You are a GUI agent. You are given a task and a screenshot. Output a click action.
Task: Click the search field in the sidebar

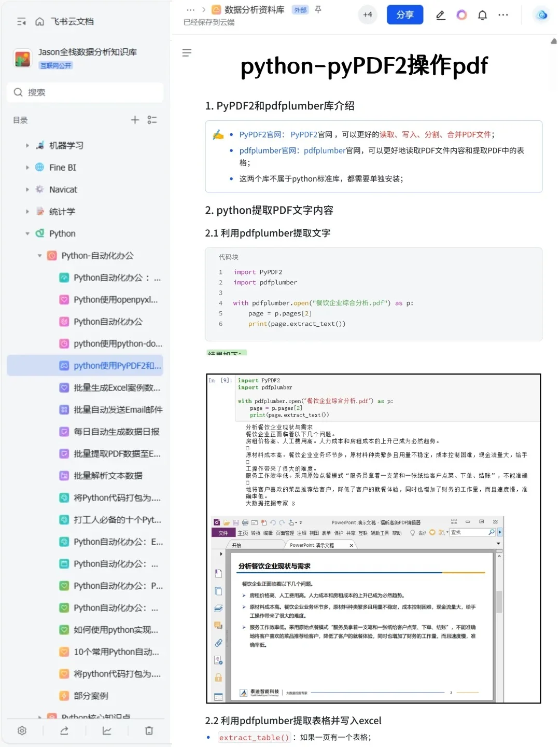point(85,92)
